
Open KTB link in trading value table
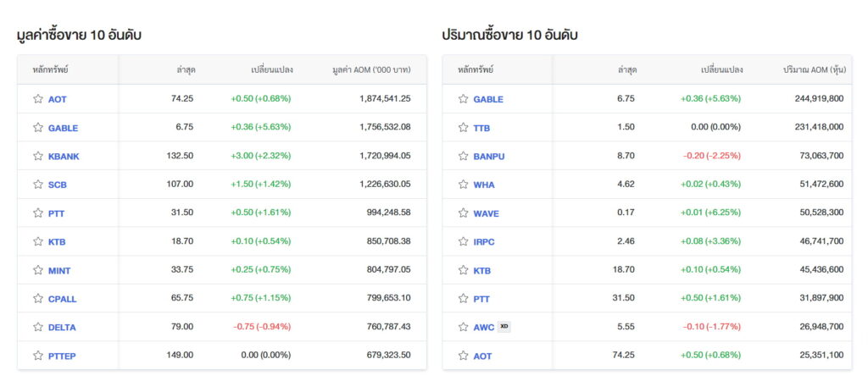coord(57,242)
